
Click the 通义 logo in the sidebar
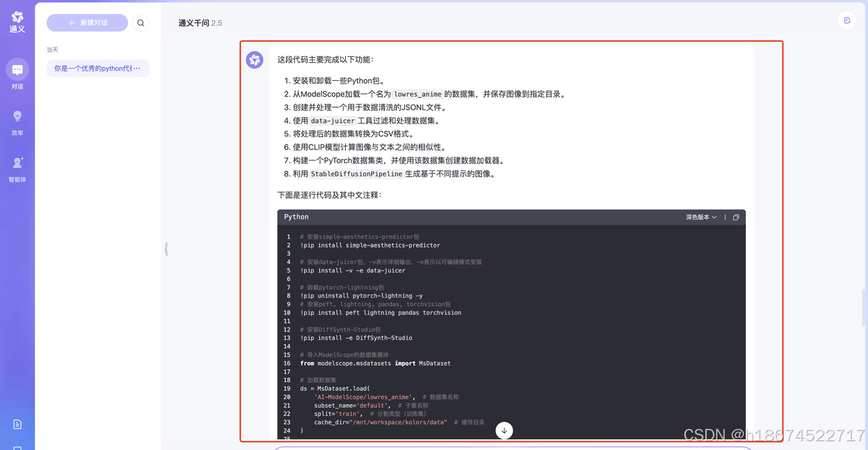coord(17,21)
